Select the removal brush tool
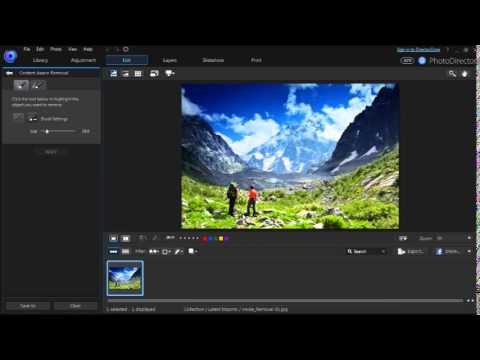This screenshot has height=360, width=480. pos(21,85)
